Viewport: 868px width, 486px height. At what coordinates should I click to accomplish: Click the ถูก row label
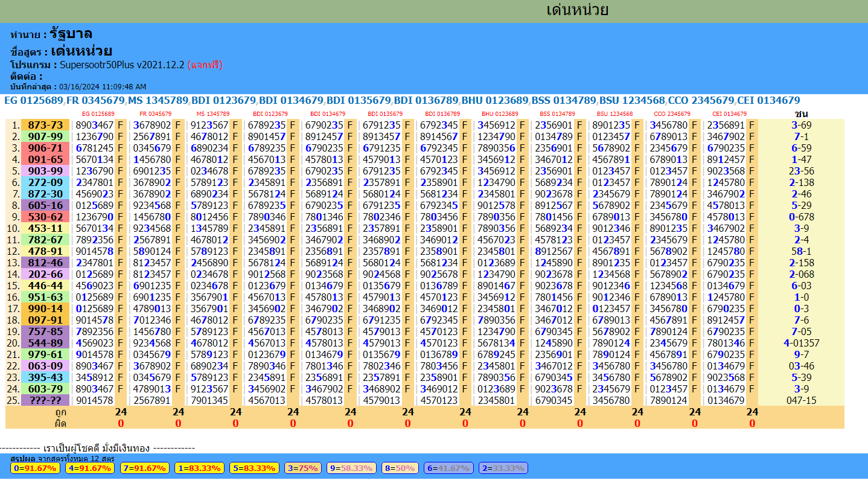coord(60,412)
